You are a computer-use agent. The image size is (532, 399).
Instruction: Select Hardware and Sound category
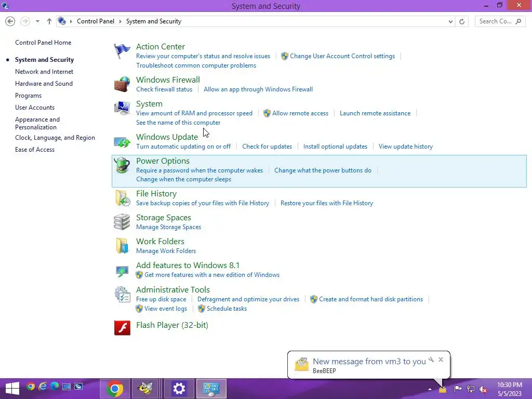click(x=44, y=84)
